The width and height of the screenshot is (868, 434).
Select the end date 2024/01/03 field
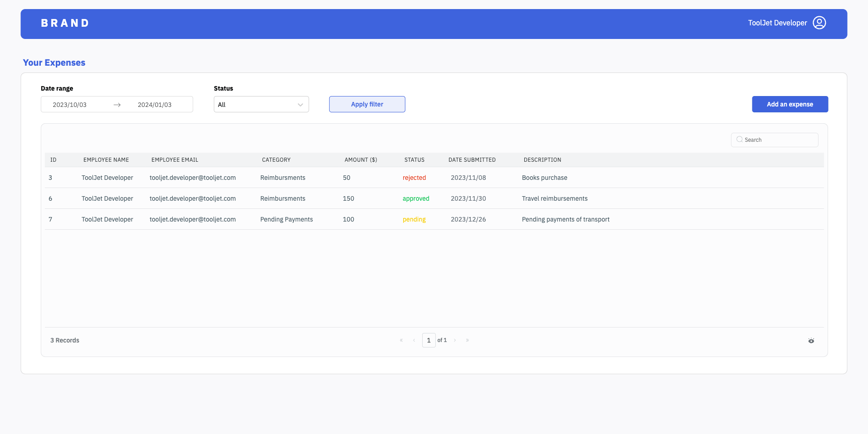155,105
